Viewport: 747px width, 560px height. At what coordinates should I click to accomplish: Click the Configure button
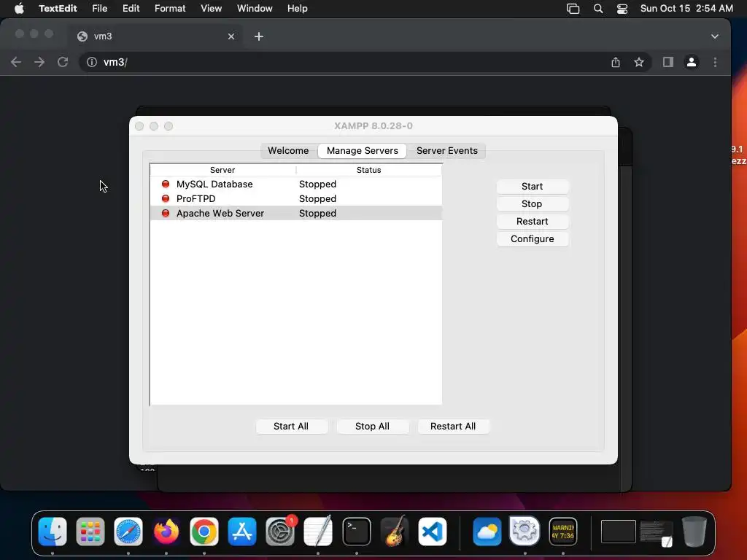pos(532,239)
